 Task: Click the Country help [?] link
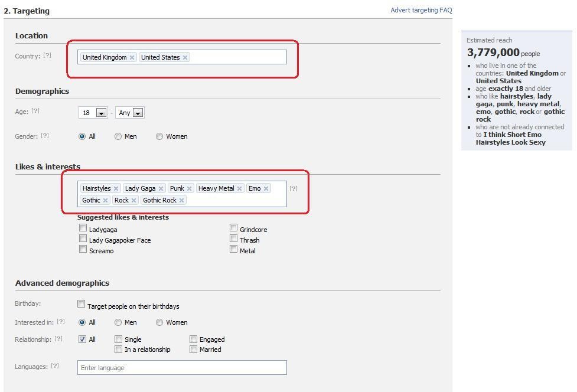[x=47, y=55]
